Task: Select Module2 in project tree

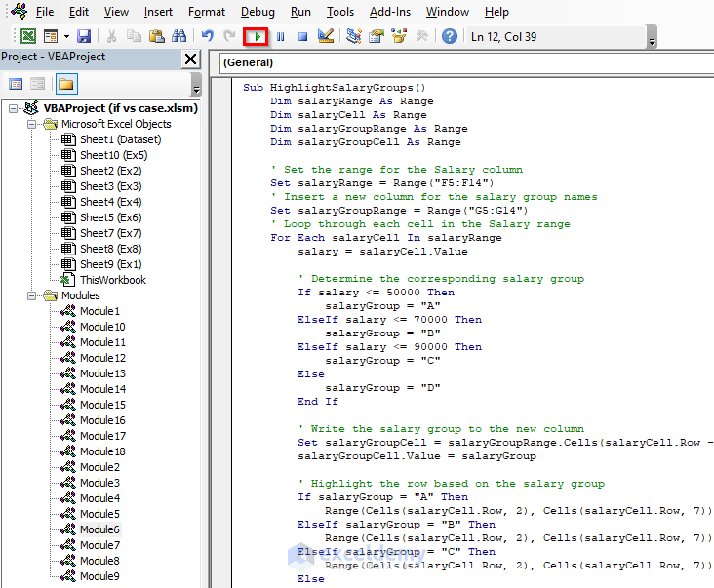Action: coord(99,467)
